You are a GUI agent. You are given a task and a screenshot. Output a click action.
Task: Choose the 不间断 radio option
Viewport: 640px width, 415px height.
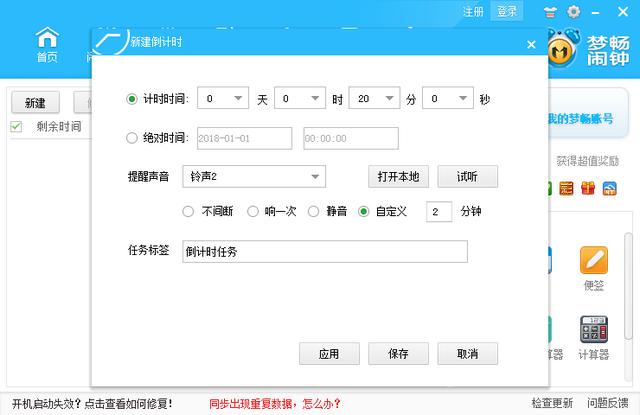pos(188,212)
